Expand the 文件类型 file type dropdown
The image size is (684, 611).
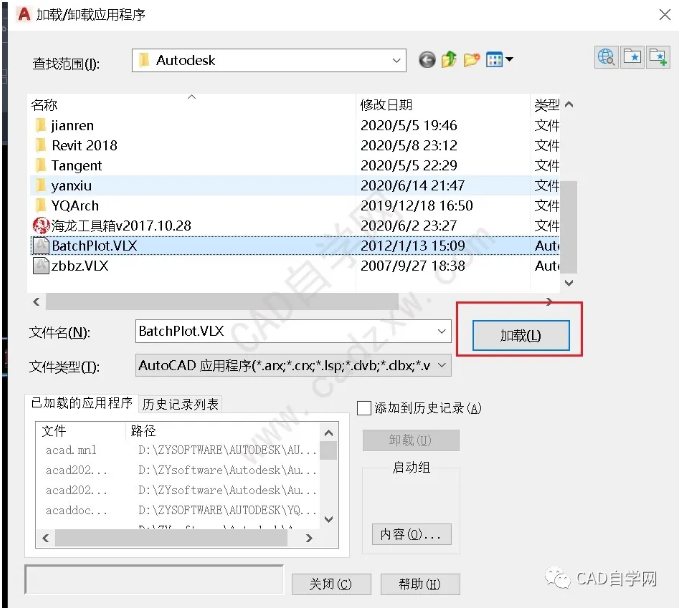pos(441,365)
